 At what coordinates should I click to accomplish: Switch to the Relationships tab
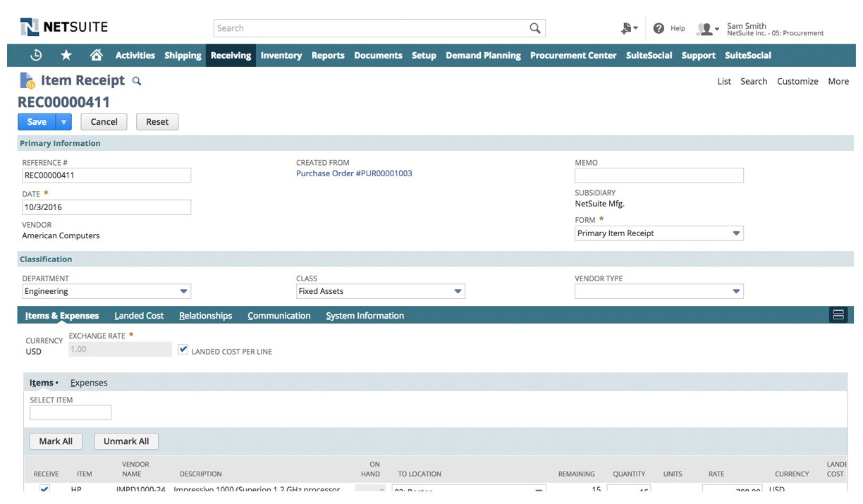point(206,316)
